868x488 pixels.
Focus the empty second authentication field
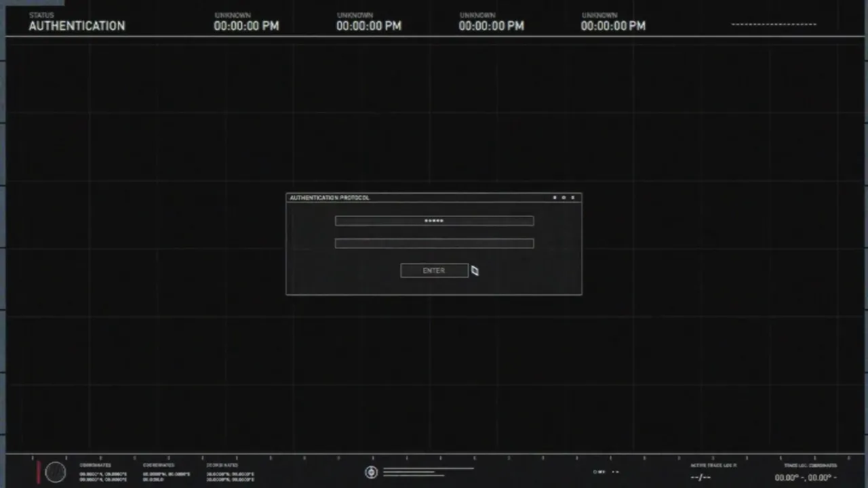434,243
